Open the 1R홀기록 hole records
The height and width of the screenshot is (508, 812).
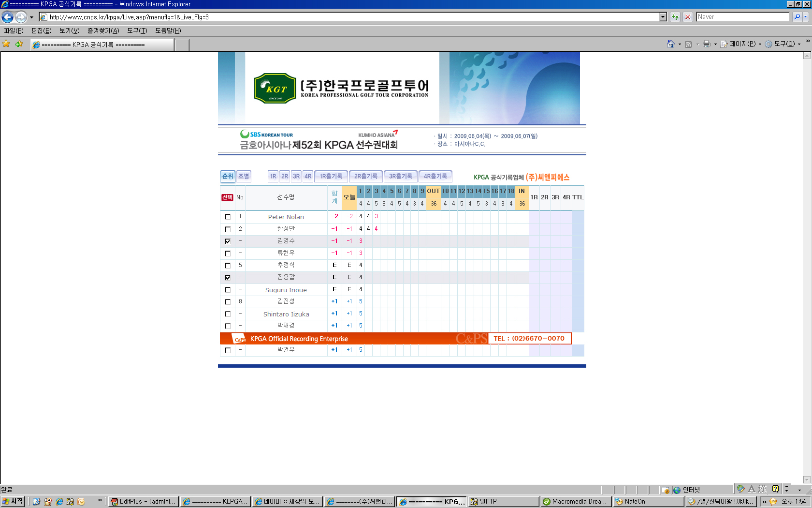click(x=331, y=176)
